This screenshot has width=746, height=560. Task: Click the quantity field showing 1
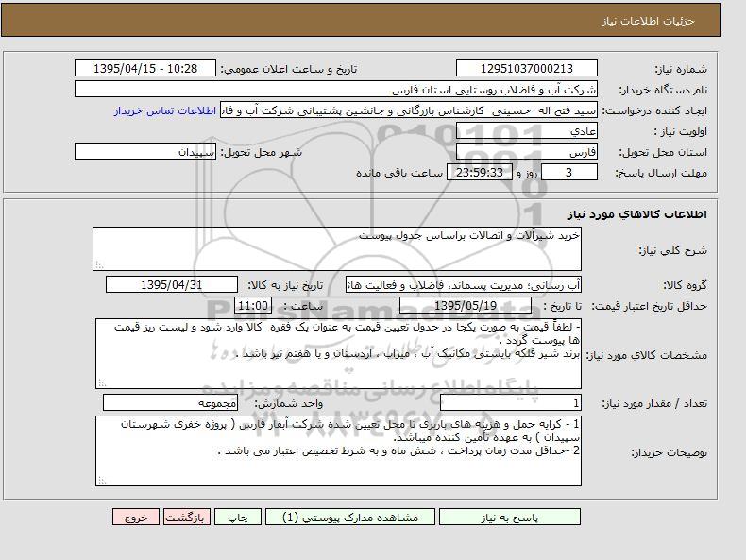(x=511, y=403)
